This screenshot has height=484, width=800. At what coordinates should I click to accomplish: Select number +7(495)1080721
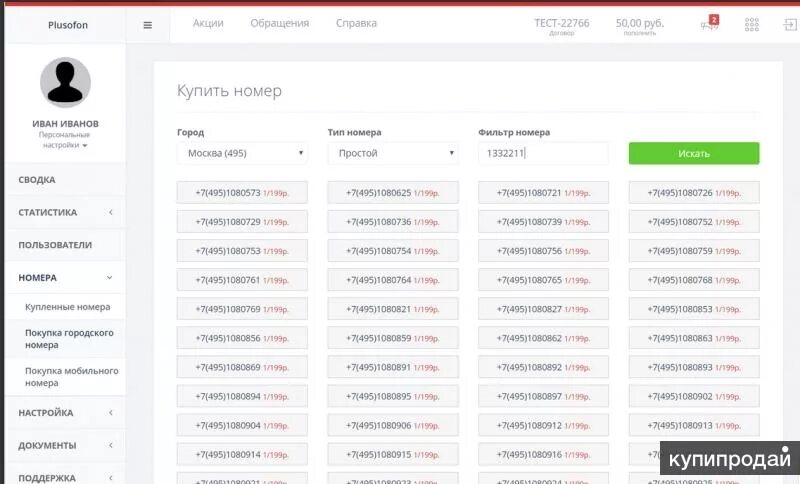point(543,193)
